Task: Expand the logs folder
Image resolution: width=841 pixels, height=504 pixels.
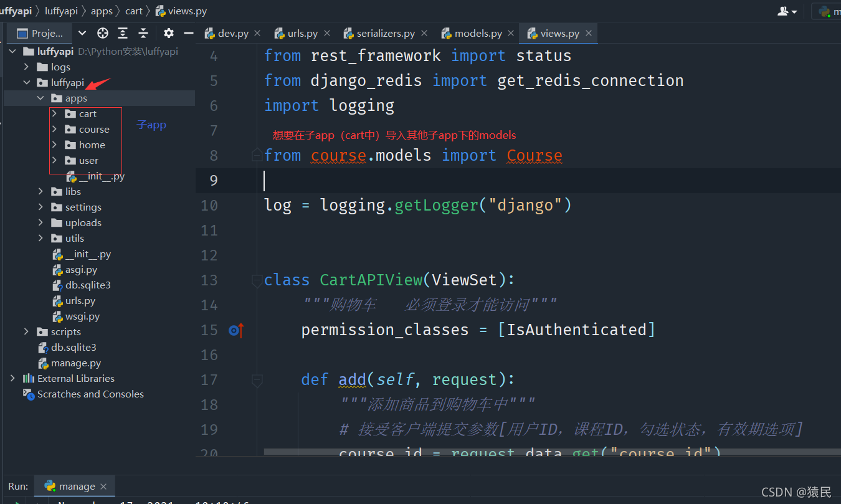Action: click(26, 67)
